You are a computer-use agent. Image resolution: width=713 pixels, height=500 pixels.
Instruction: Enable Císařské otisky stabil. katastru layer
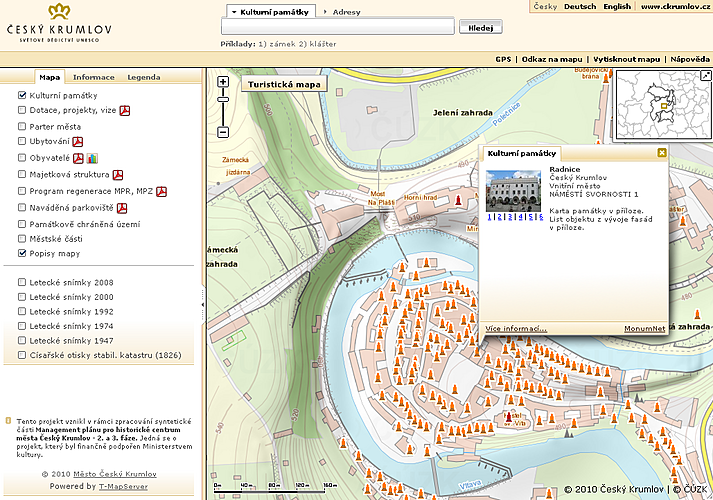22,355
